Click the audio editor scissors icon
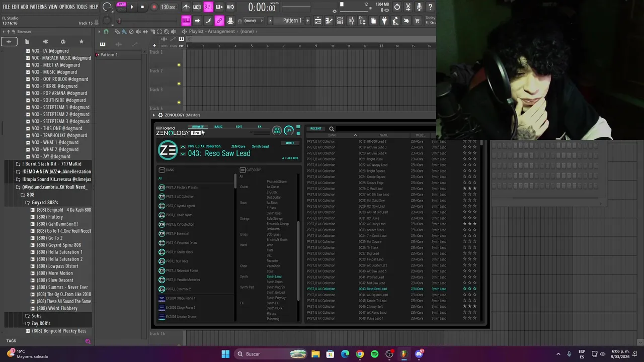 click(x=408, y=7)
